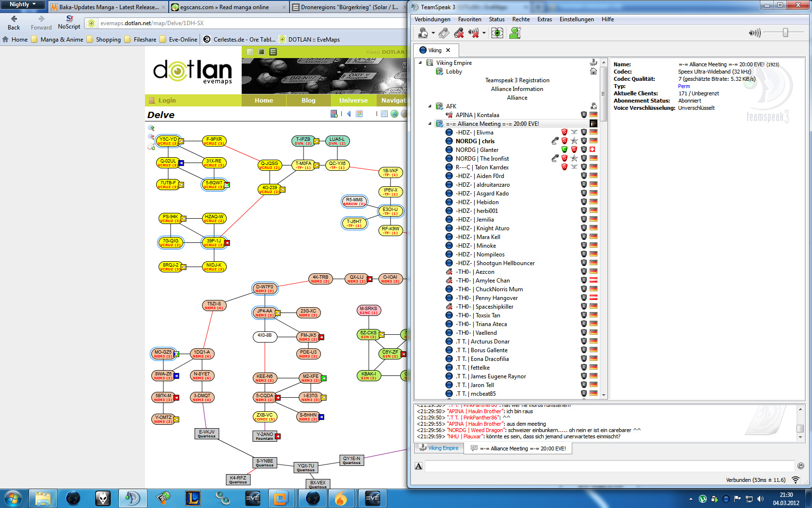
Task: Click the Dotlan add-bookmark map icon
Action: click(x=334, y=114)
